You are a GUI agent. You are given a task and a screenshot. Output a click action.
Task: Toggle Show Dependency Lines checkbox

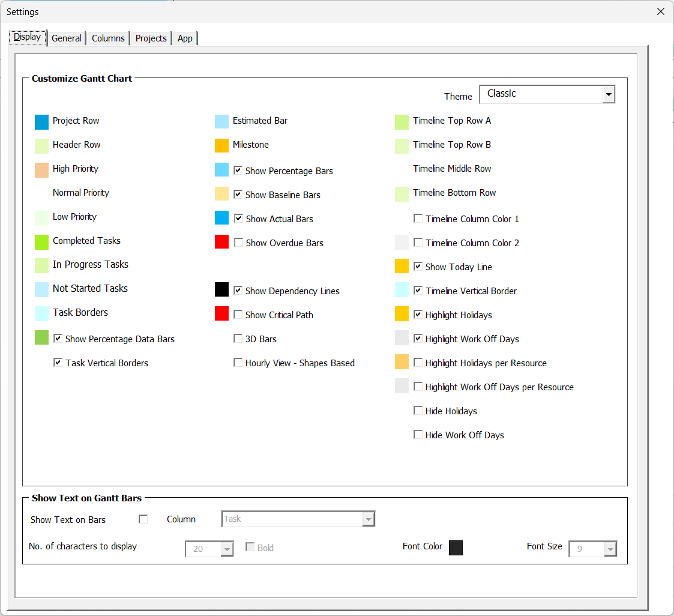238,290
